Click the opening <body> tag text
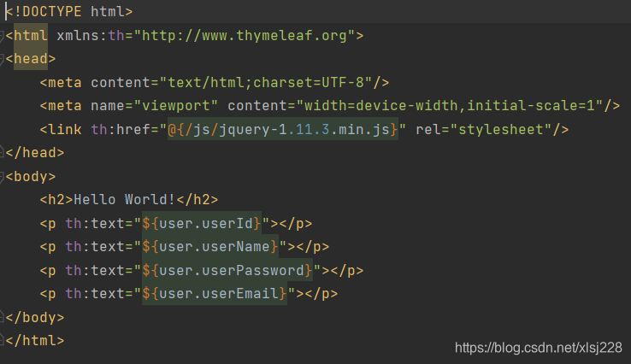The image size is (631, 364). [31, 177]
